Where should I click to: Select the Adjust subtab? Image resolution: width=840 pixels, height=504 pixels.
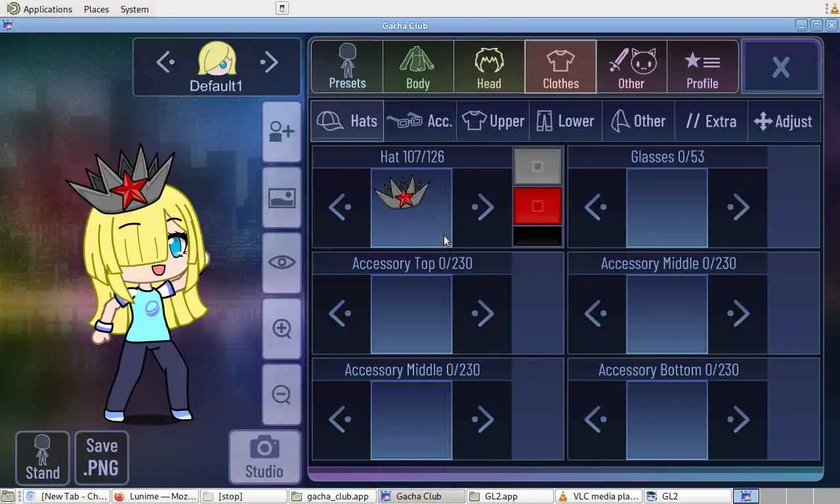(x=784, y=121)
